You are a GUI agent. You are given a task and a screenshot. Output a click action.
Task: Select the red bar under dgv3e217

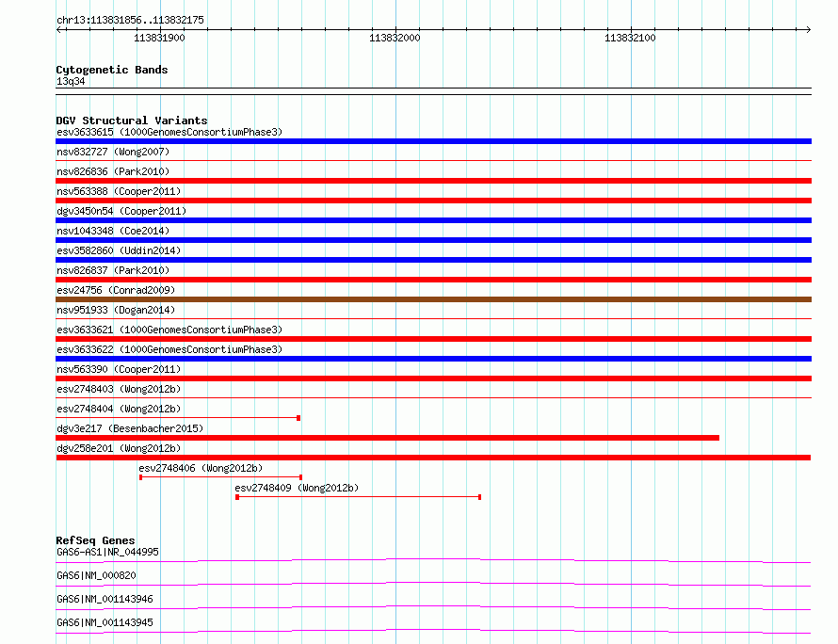(x=388, y=438)
